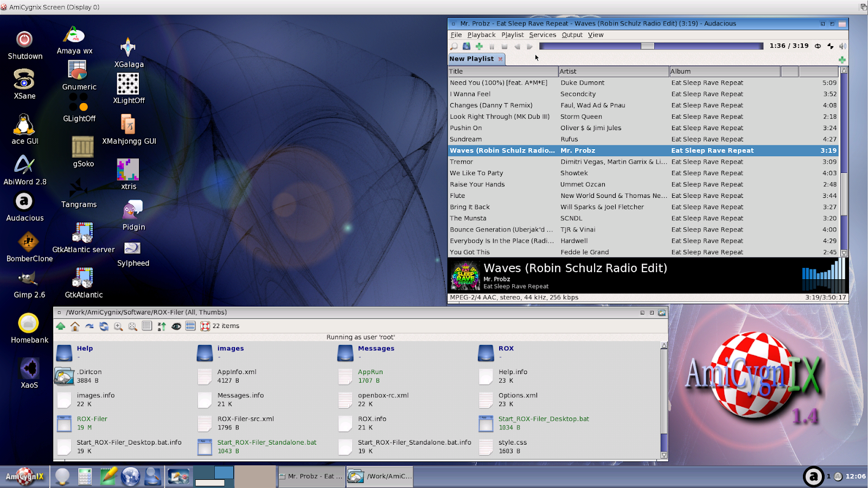This screenshot has height=488, width=868.
Task: Open bookmarks menu in ROX-Filer toolbar
Action: [x=90, y=326]
